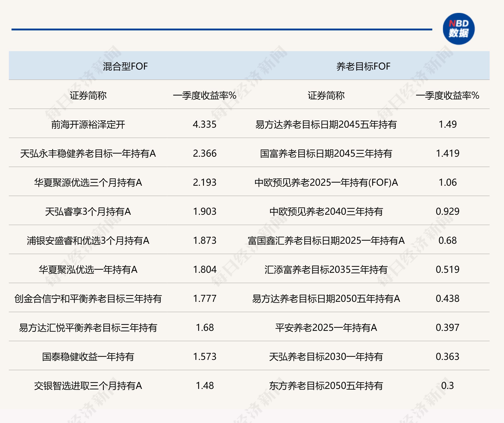Select the 养老目标FOF header
Viewport: 504px width, 423px height.
pos(363,66)
